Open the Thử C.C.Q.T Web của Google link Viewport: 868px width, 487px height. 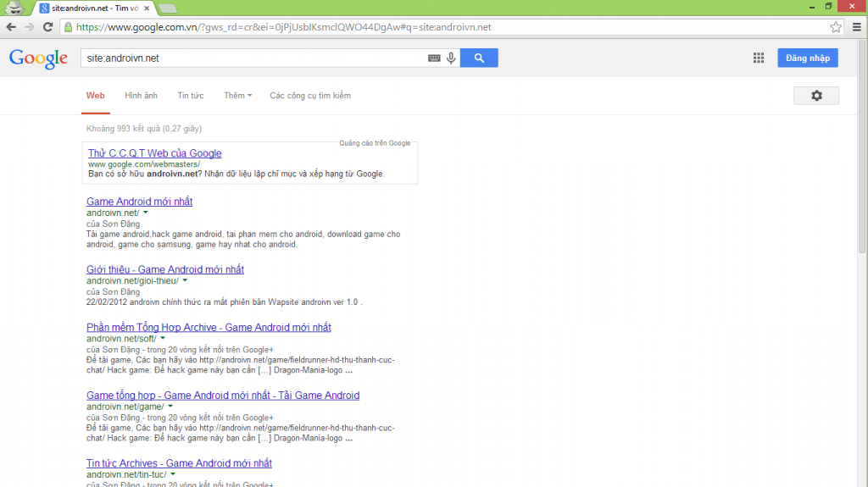tap(155, 153)
